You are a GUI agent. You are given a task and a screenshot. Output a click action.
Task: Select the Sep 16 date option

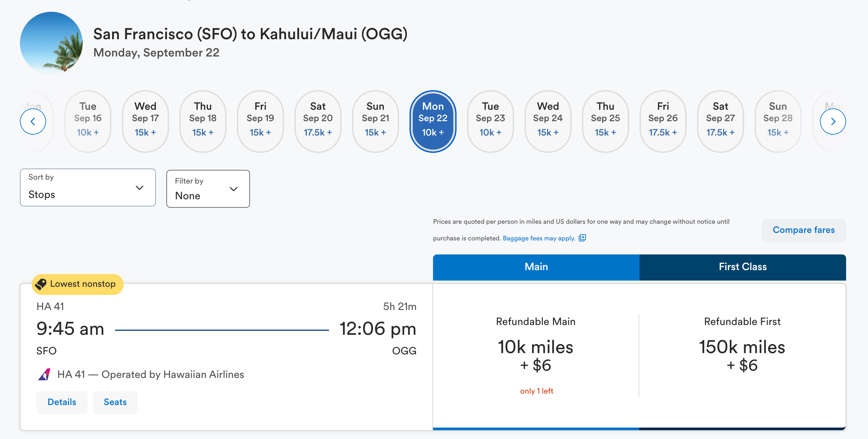(x=88, y=121)
